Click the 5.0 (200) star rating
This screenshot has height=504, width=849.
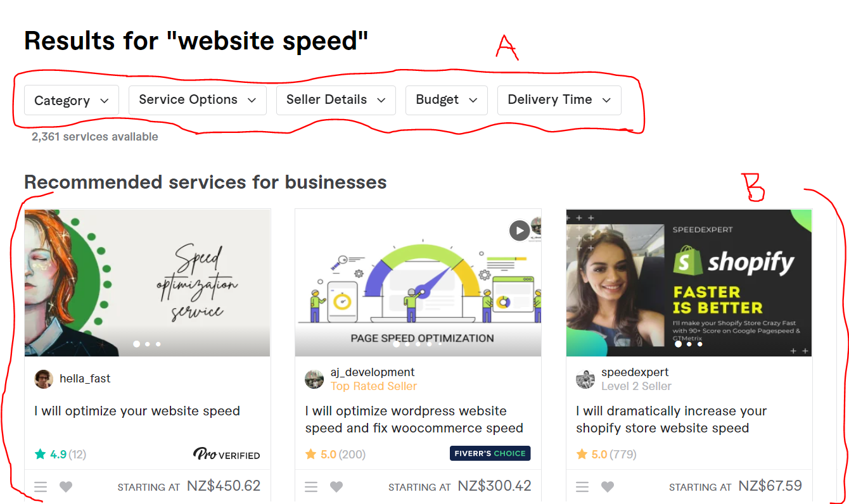(x=335, y=454)
